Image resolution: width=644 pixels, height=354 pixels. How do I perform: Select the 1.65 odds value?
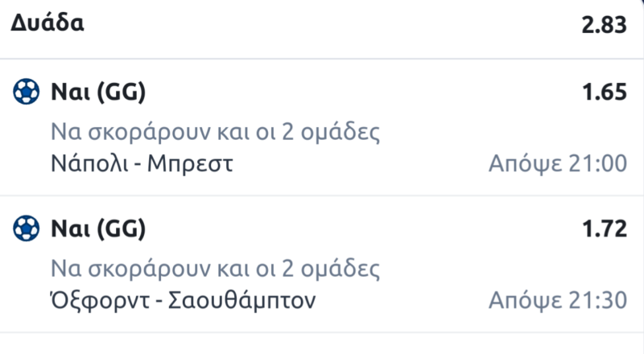[x=605, y=93]
